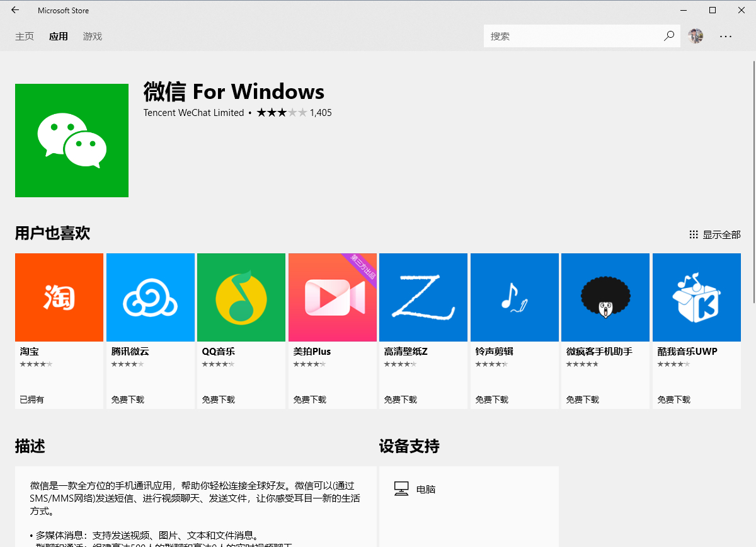Click the 1,405 ratings count
The height and width of the screenshot is (547, 756).
321,113
